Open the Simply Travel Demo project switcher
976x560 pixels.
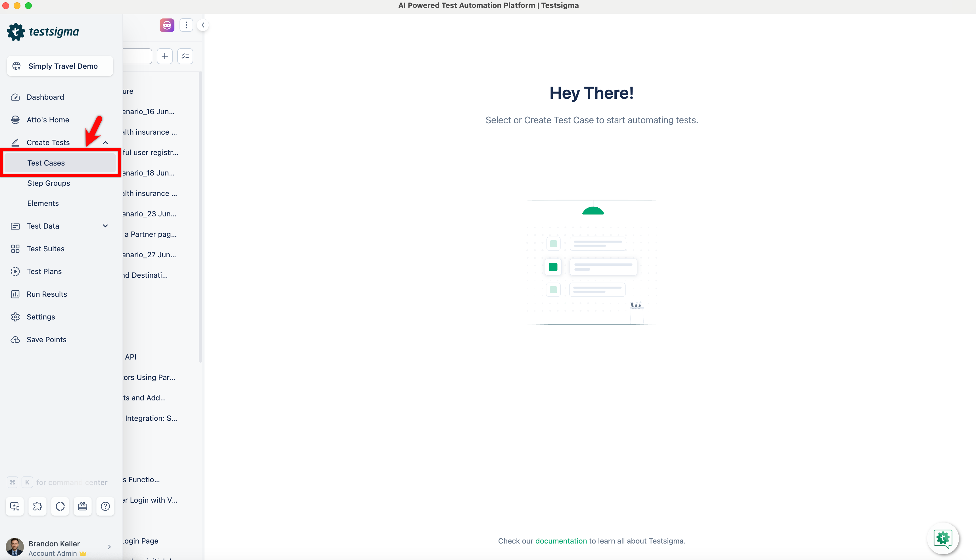point(60,66)
